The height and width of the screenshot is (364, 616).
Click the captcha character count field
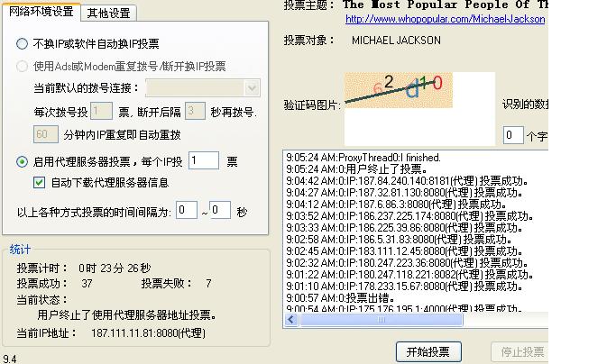point(512,135)
